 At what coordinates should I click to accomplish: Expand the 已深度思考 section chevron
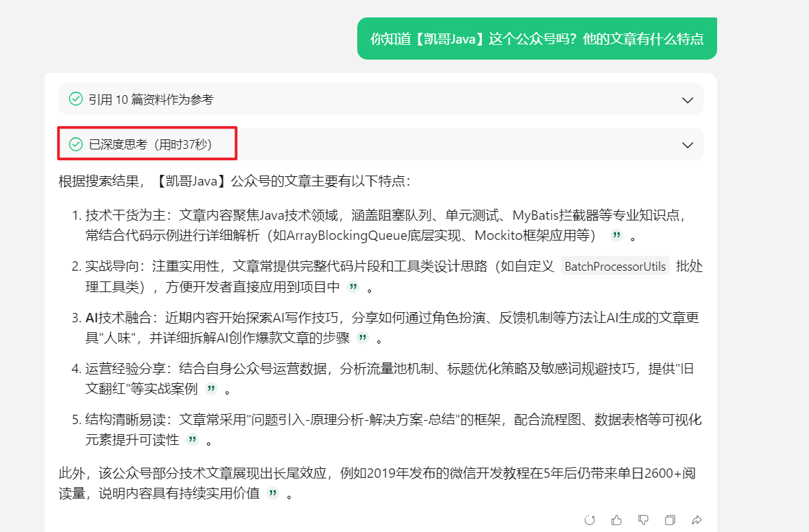[687, 145]
